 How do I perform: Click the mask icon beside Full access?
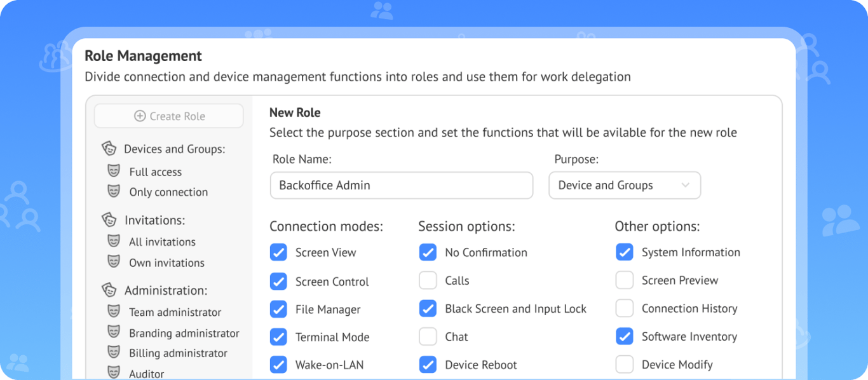(x=114, y=171)
